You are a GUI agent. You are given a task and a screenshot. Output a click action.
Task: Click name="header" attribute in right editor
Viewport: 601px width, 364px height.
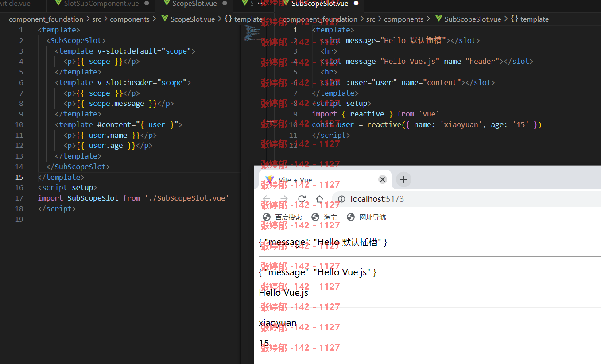coord(472,61)
